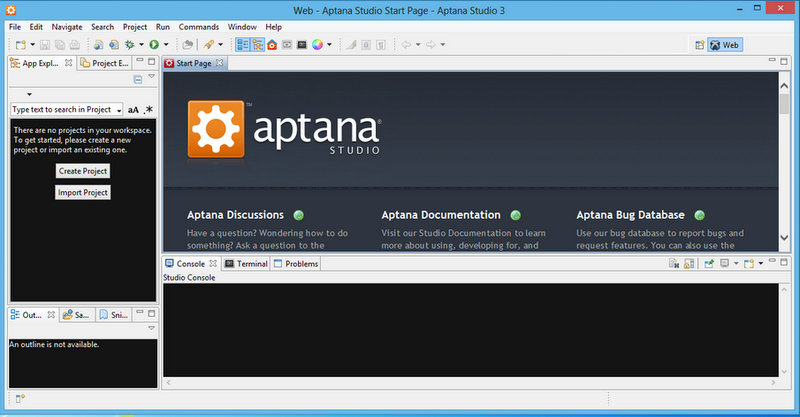
Task: Toggle case sensitive search aA button
Action: (133, 110)
